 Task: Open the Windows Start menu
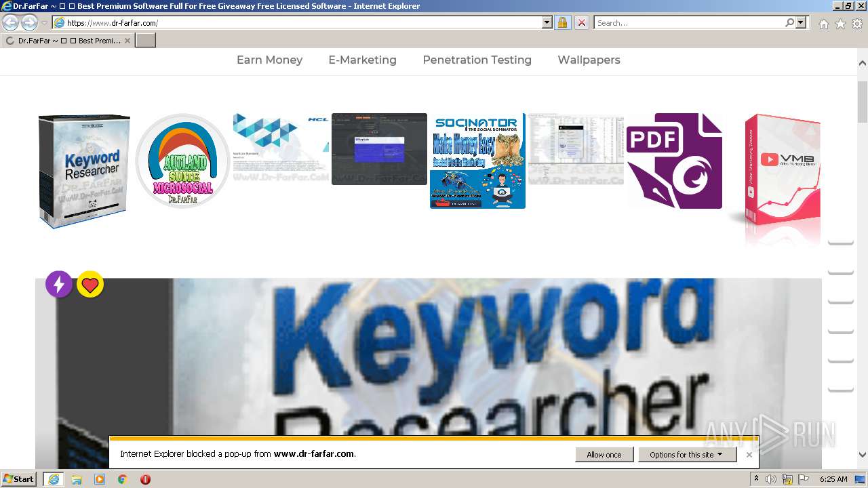[18, 479]
